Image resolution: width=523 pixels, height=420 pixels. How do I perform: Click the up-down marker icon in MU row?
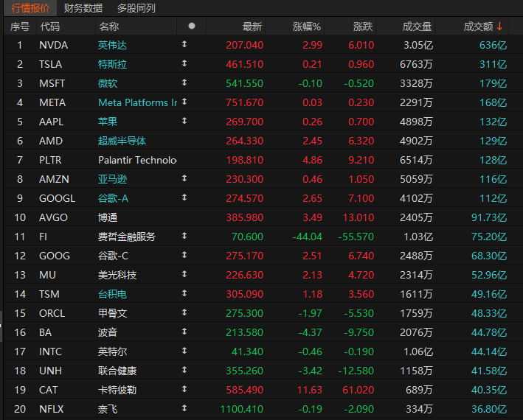(x=184, y=274)
